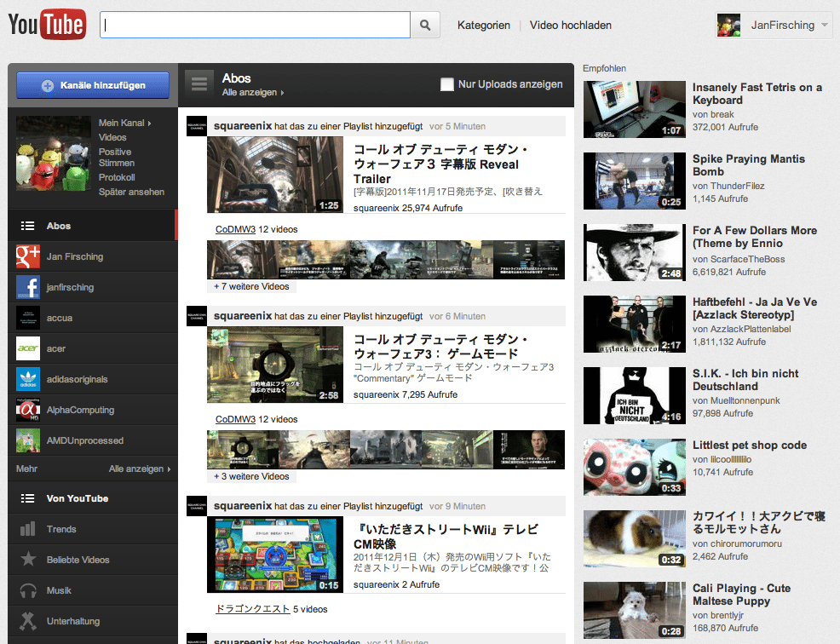Open the accua channel avatar

point(28,318)
